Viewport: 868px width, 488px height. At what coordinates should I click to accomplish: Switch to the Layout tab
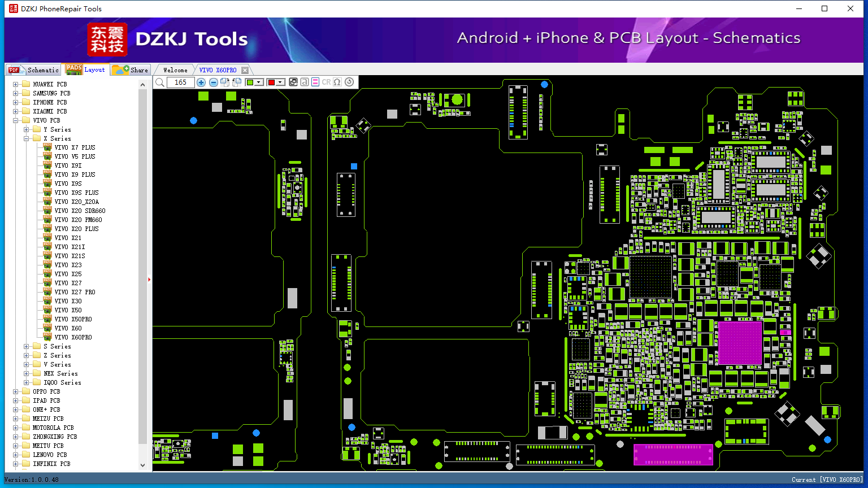point(85,69)
